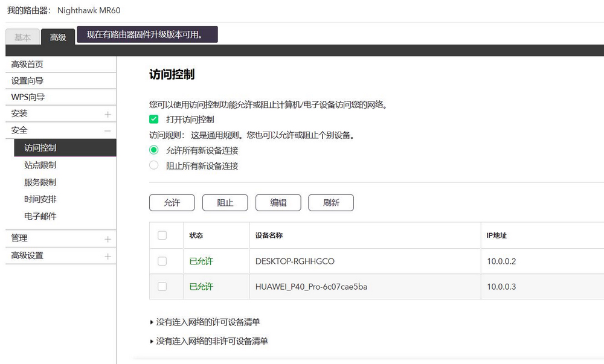Check the HUAWEI_P40_Pro device row checkbox
Viewport: 604px width, 364px height.
point(161,287)
